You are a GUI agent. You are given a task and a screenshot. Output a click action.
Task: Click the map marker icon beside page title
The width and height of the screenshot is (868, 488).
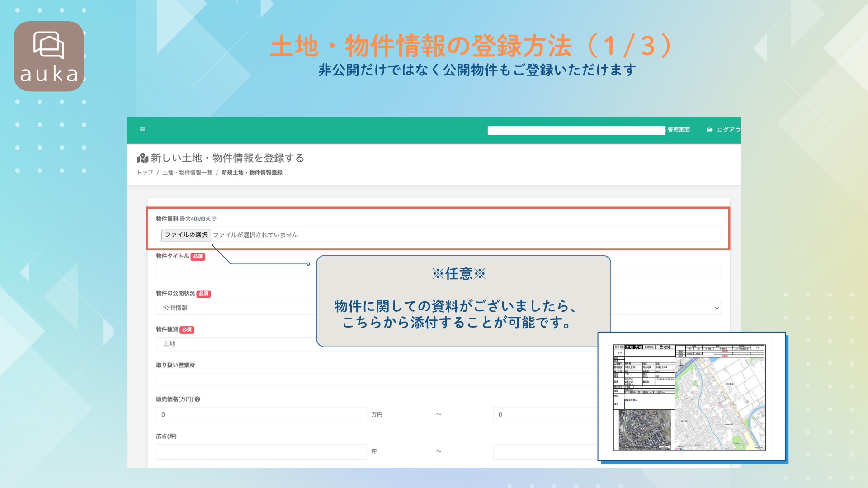[x=142, y=158]
